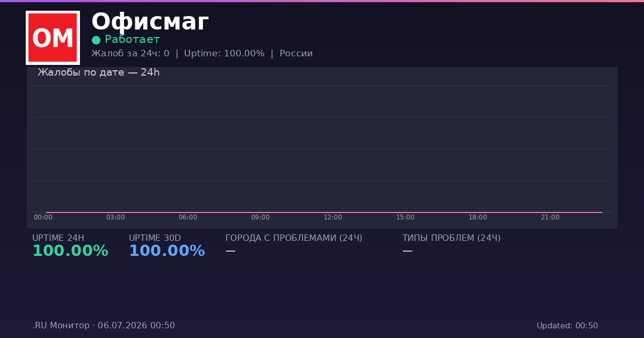Click the ГОРОДА С ПРОБЛЕМАМИ (24Ч) heading
This screenshot has height=338, width=644.
(294, 238)
